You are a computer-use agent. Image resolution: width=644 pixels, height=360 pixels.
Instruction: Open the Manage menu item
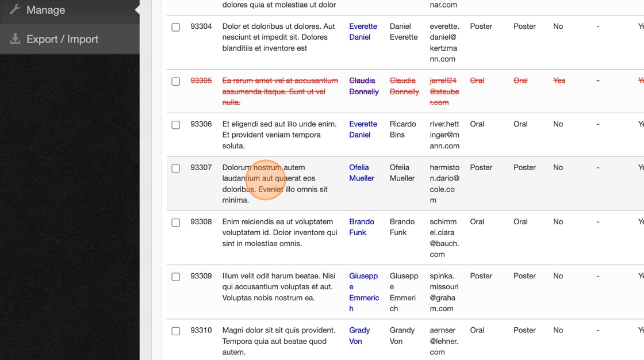(46, 10)
